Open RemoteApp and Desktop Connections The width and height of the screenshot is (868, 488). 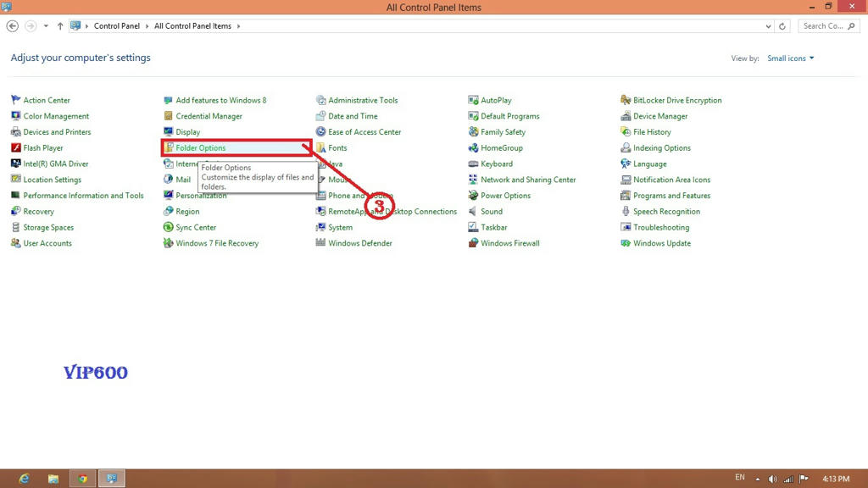tap(392, 211)
